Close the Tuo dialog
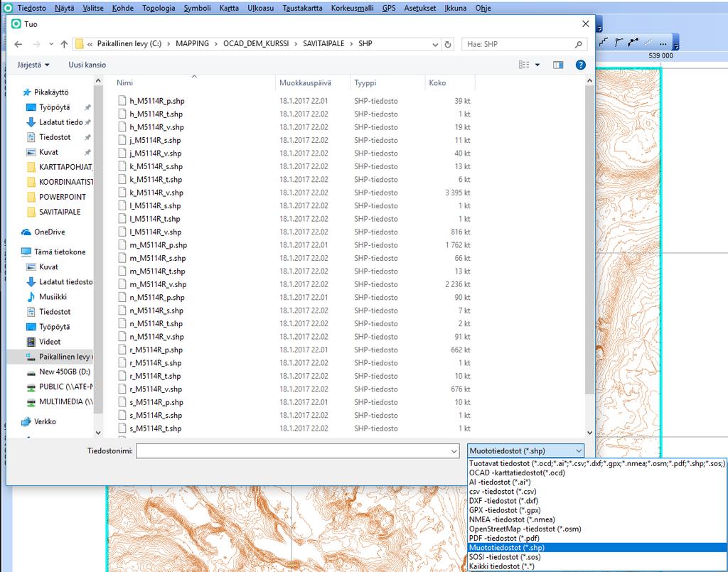Image resolution: width=728 pixels, height=572 pixels. (586, 23)
